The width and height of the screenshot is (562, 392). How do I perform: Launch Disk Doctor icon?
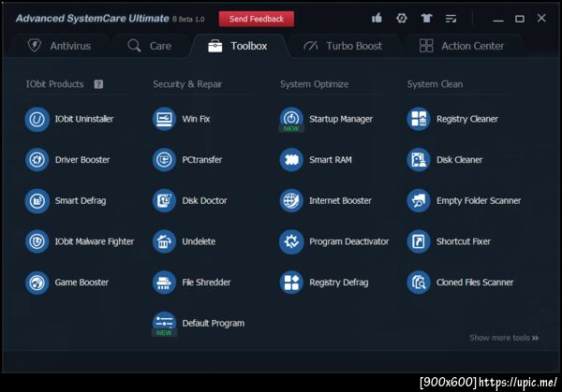164,201
